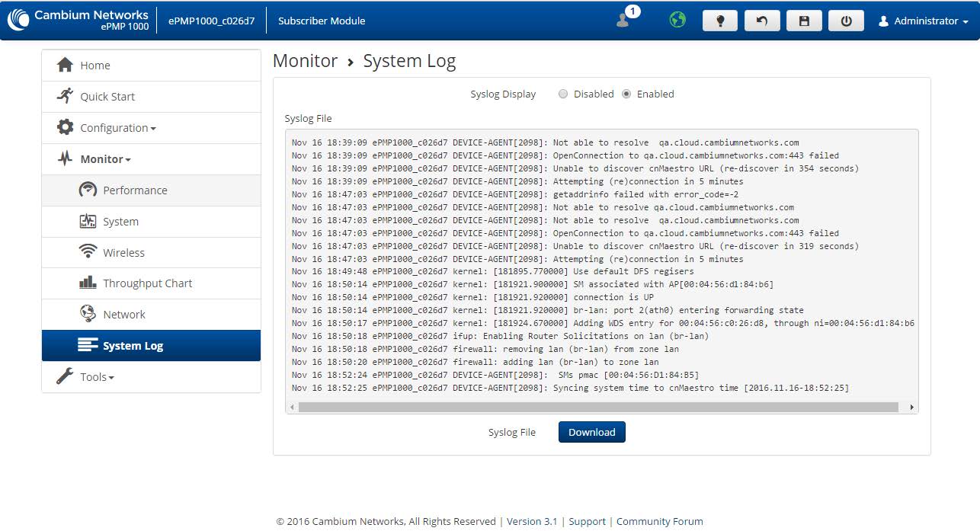
Task: Open the Throughput Chart page
Action: 151,283
